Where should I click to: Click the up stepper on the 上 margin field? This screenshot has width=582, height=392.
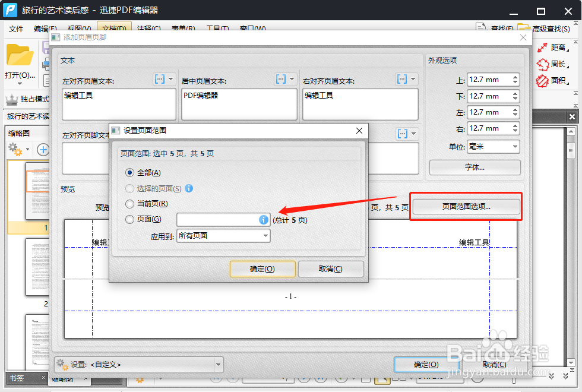[x=515, y=77]
